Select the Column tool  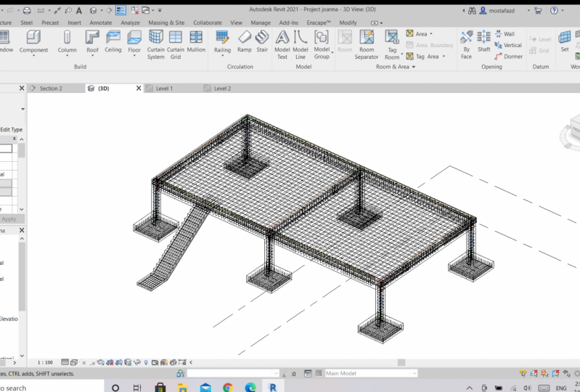tap(67, 44)
